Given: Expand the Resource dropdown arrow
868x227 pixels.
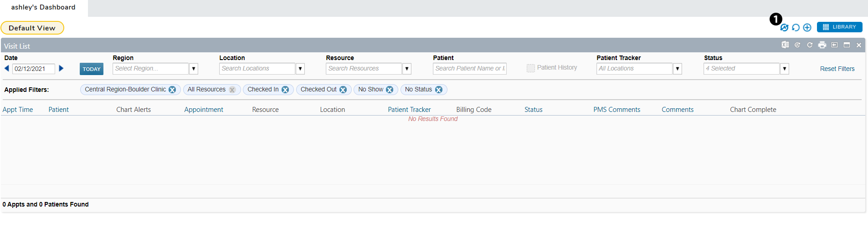Looking at the screenshot, I should [x=407, y=69].
